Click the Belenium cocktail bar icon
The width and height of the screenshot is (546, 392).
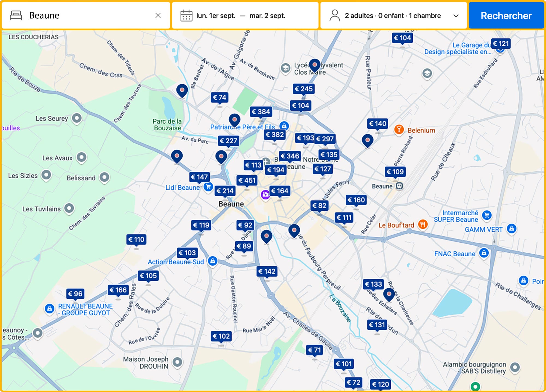399,130
